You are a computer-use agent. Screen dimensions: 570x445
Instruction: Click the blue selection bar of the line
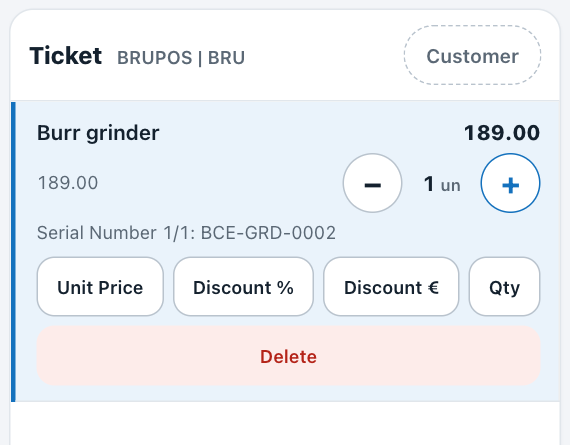coord(13,252)
